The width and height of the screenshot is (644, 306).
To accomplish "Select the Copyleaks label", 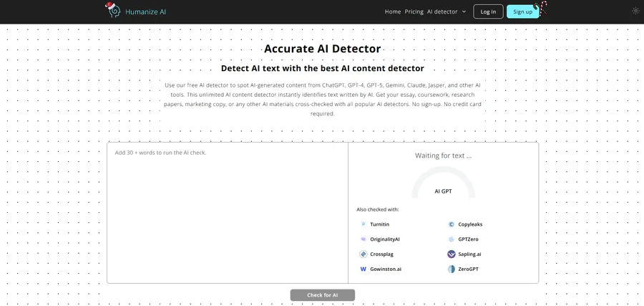I will (x=470, y=224).
